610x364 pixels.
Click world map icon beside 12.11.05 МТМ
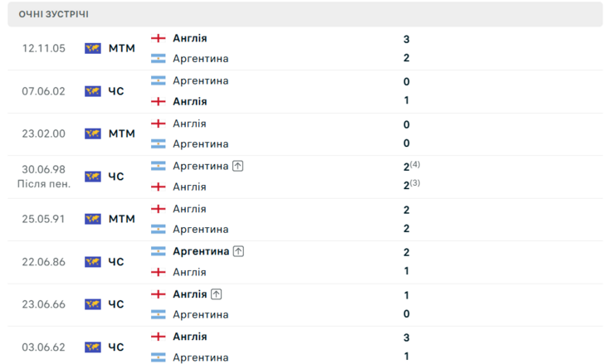tap(93, 48)
